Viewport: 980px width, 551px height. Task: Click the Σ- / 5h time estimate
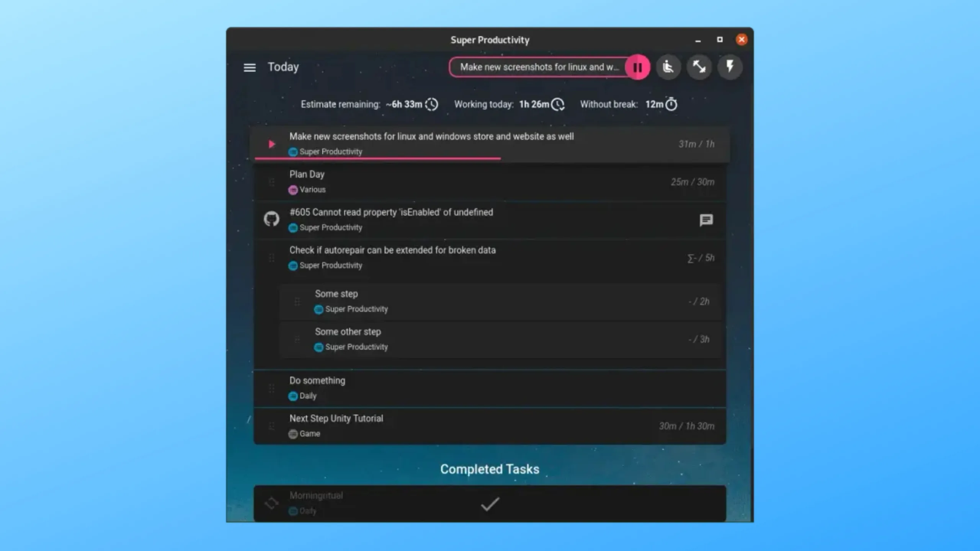pyautogui.click(x=701, y=258)
